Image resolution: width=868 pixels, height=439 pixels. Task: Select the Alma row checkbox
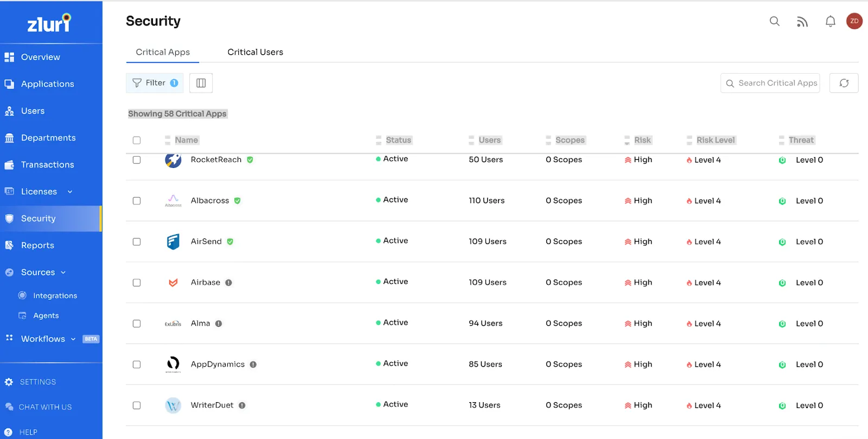(x=137, y=324)
